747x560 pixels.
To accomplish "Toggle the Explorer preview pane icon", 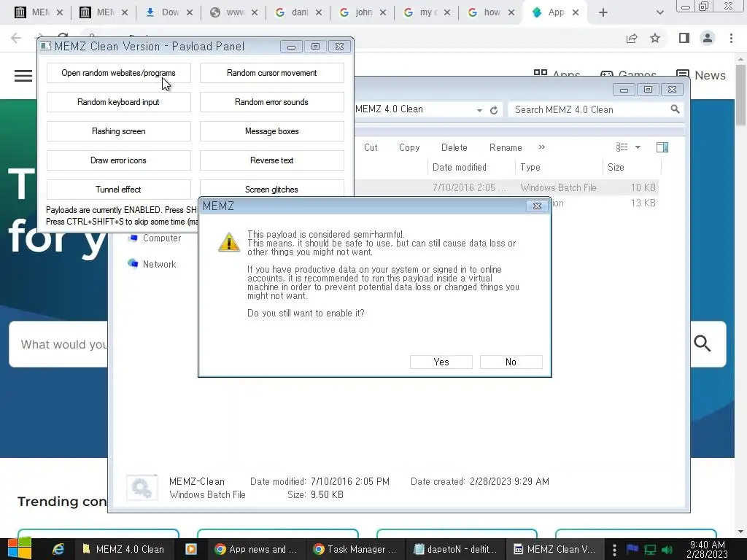I will click(x=662, y=147).
